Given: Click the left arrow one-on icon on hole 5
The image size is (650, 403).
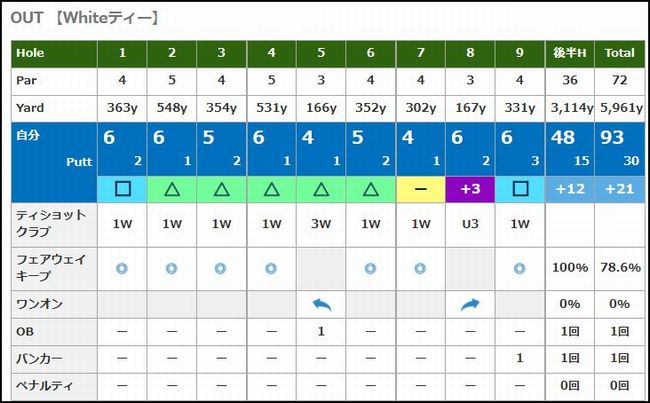Looking at the screenshot, I should point(321,305).
